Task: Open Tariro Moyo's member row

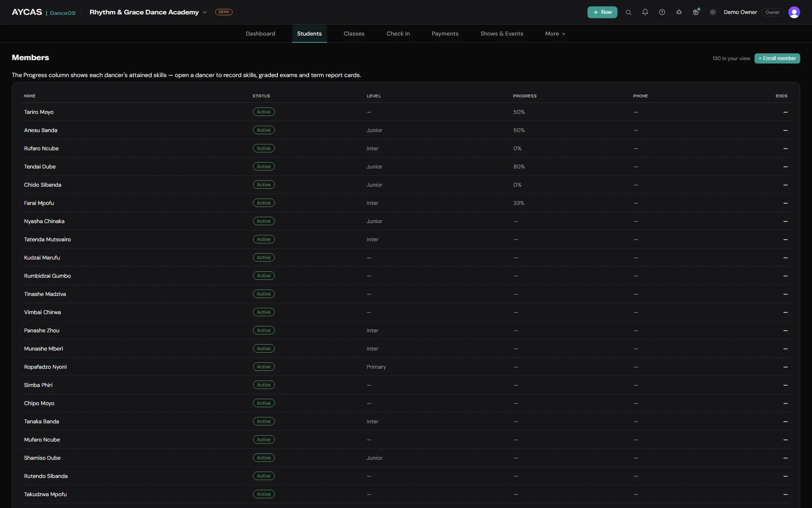Action: 406,112
